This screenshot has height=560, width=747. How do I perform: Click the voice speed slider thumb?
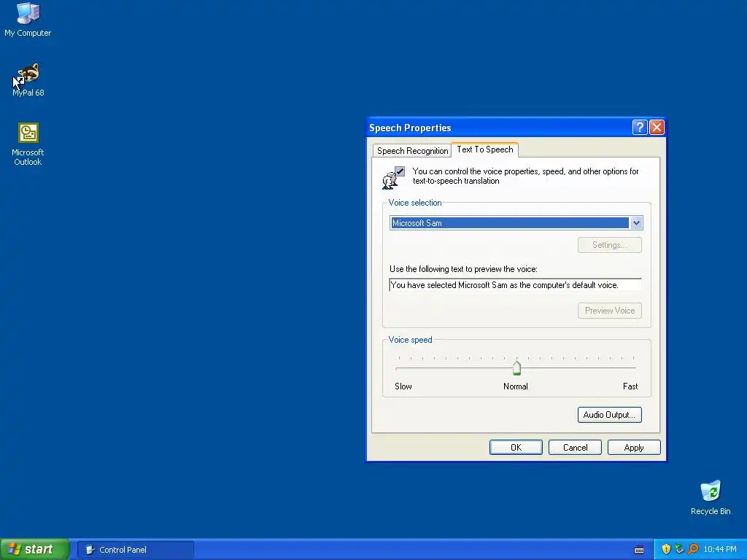(516, 367)
